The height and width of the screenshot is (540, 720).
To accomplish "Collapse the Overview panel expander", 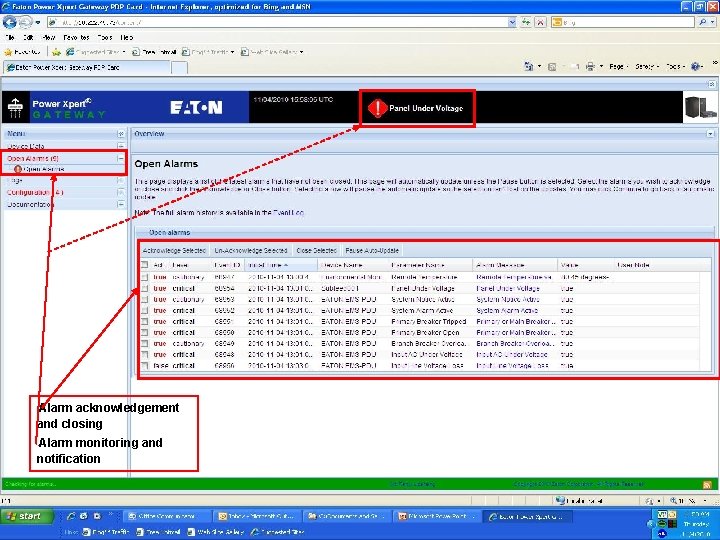I will coord(710,134).
